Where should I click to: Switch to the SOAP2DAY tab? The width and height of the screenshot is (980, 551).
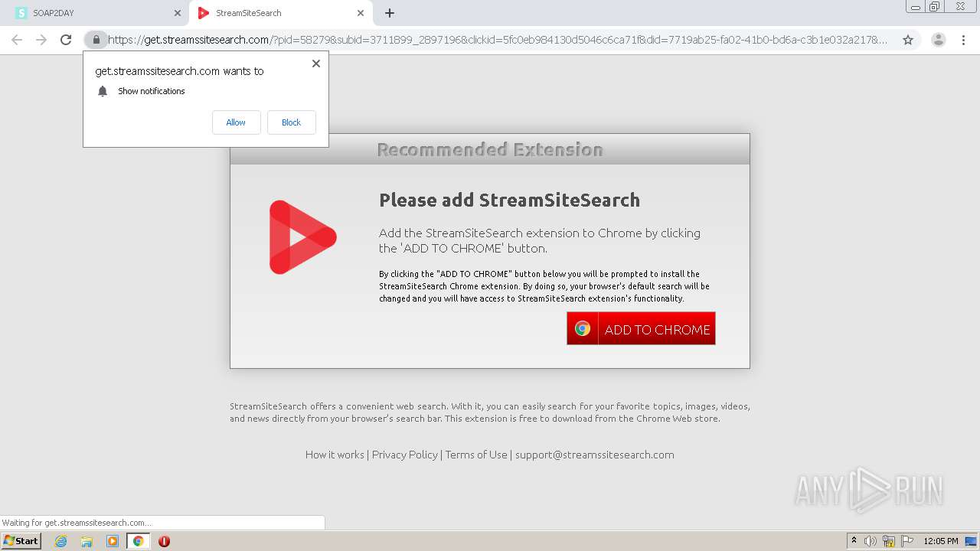(96, 13)
